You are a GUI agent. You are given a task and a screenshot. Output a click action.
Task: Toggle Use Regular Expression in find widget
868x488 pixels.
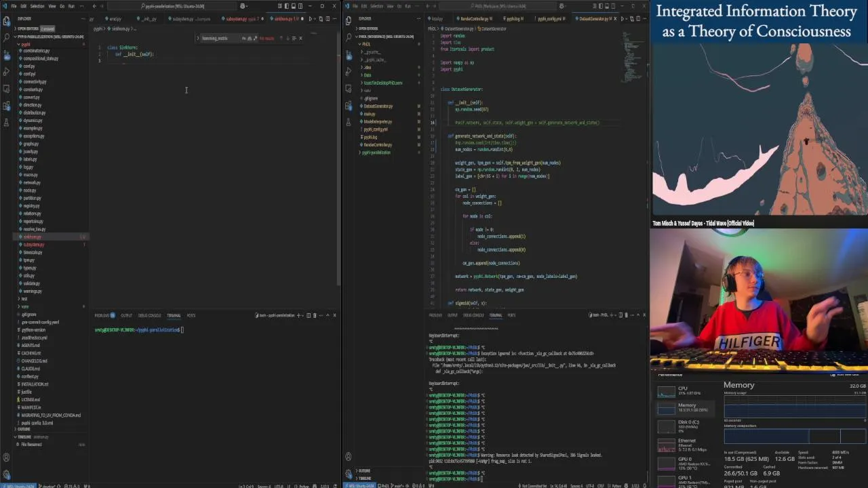tap(256, 38)
